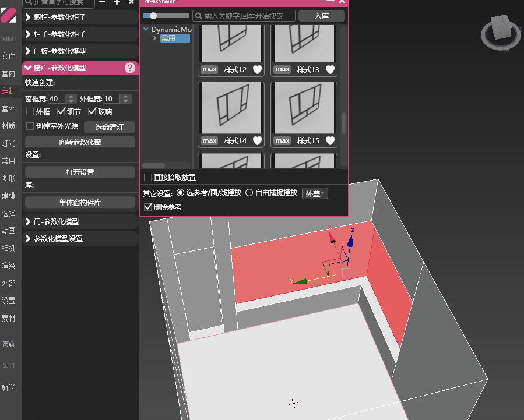The height and width of the screenshot is (420, 524).
Task: Click the 窗框宽 input field
Action: (58, 99)
